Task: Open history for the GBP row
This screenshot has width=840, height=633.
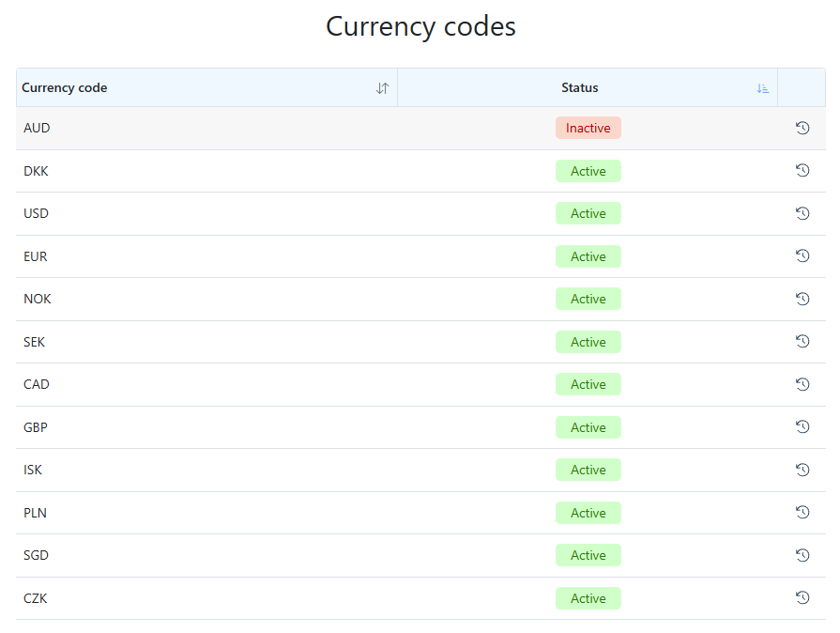Action: pos(802,426)
